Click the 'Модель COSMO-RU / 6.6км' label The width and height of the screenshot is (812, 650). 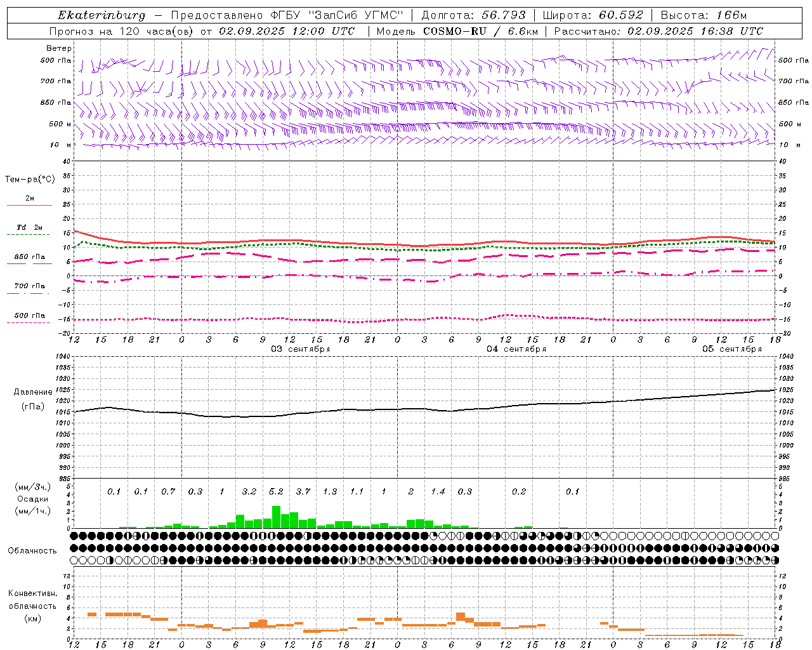point(457,31)
